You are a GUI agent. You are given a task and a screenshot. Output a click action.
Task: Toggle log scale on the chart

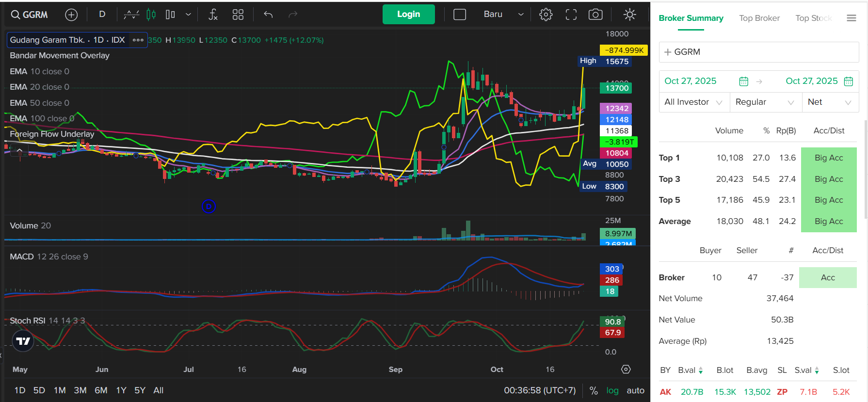[612, 390]
